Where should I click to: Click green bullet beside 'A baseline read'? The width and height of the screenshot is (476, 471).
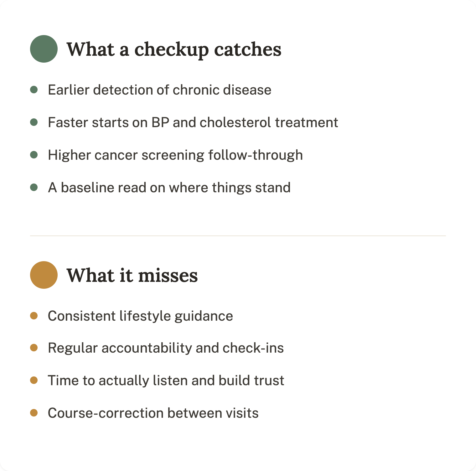pos(34,188)
